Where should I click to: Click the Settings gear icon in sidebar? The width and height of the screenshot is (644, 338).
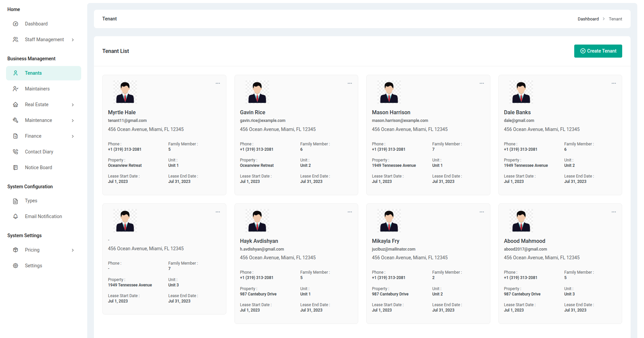[15, 266]
